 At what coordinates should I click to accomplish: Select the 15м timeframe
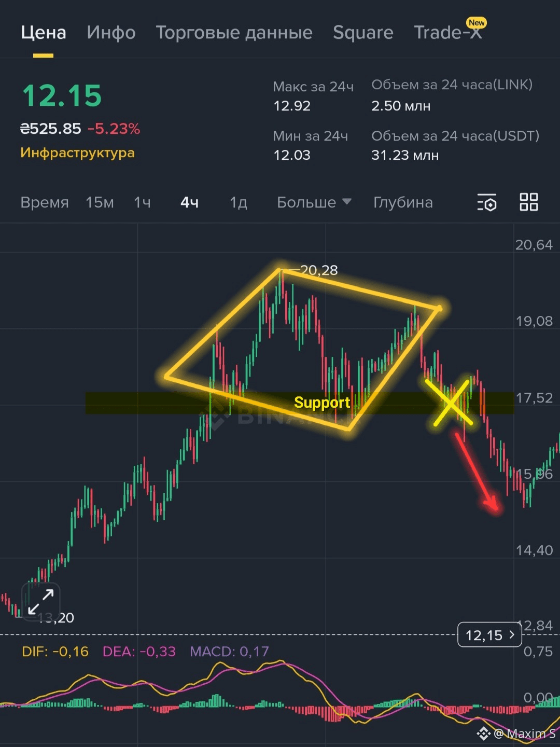100,202
